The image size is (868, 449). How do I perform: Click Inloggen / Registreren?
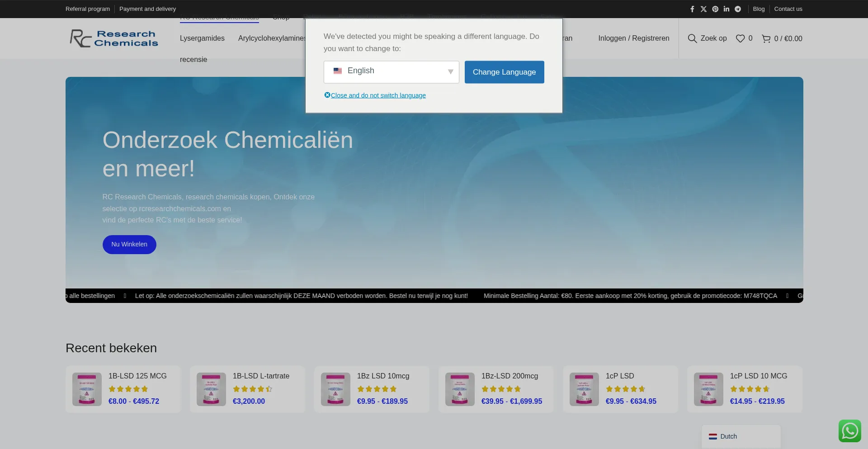coord(634,38)
